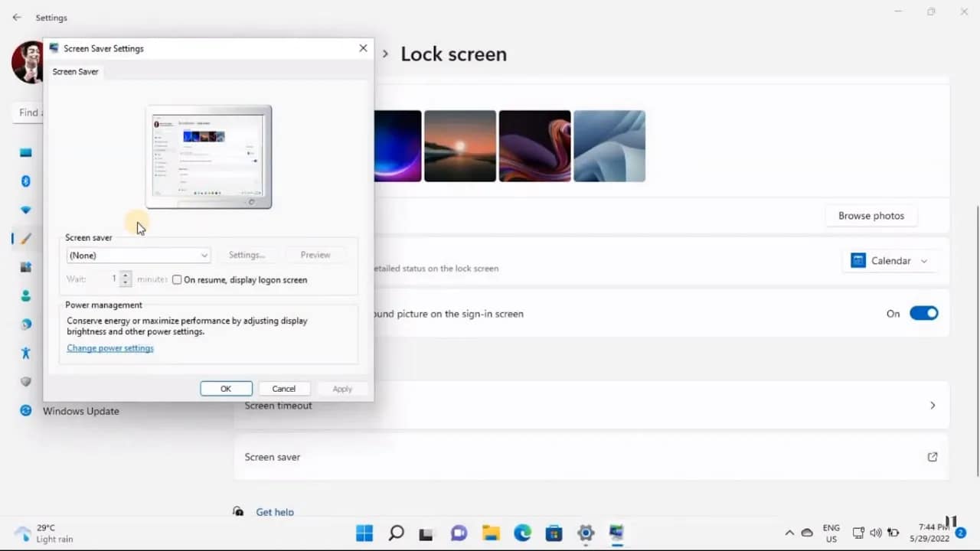
Task: Open Bluetooth & devices settings
Action: pos(25,181)
